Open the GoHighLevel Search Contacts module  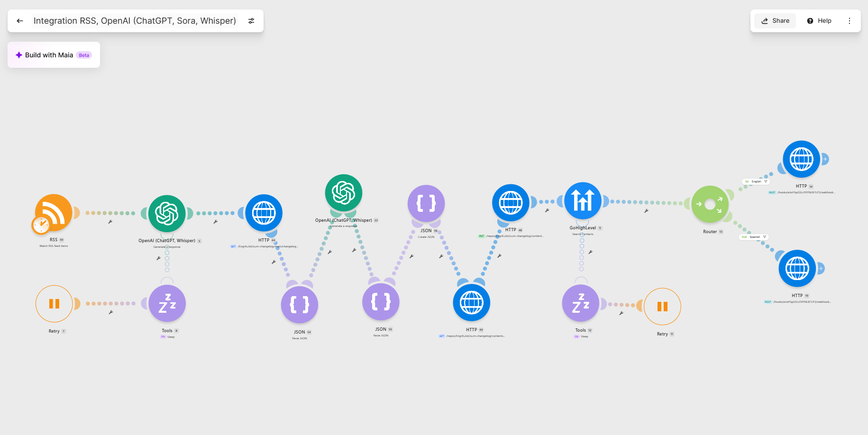point(583,200)
